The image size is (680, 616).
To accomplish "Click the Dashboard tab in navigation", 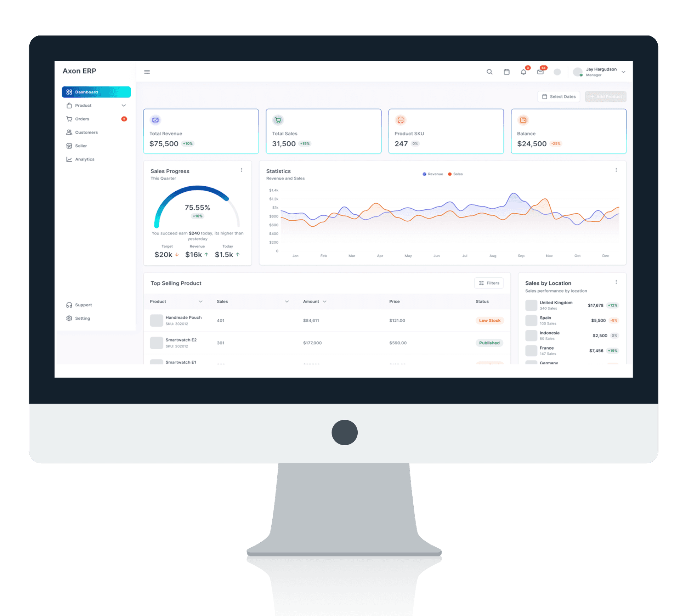I will 95,92.
